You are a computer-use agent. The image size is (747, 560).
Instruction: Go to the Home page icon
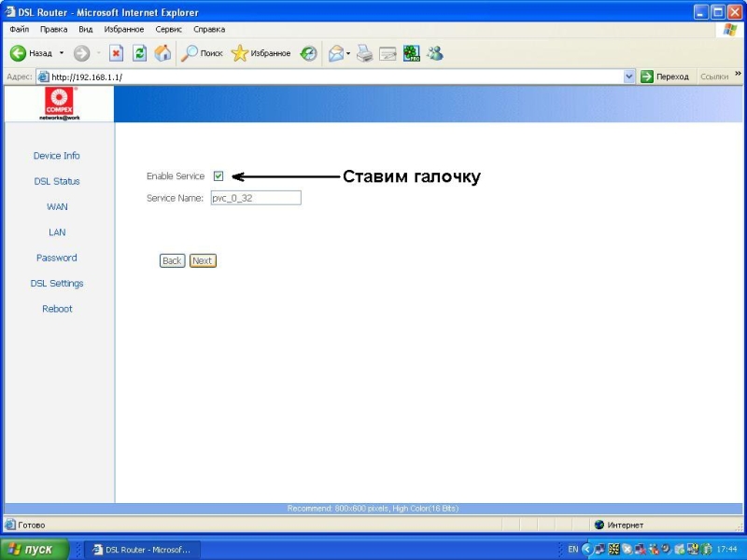tap(162, 53)
